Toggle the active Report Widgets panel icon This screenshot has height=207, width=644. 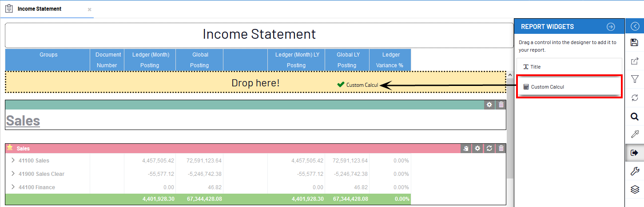point(635,153)
